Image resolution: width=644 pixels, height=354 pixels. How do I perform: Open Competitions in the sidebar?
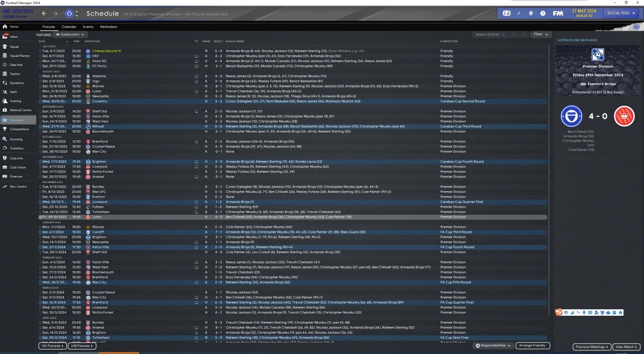click(x=19, y=129)
